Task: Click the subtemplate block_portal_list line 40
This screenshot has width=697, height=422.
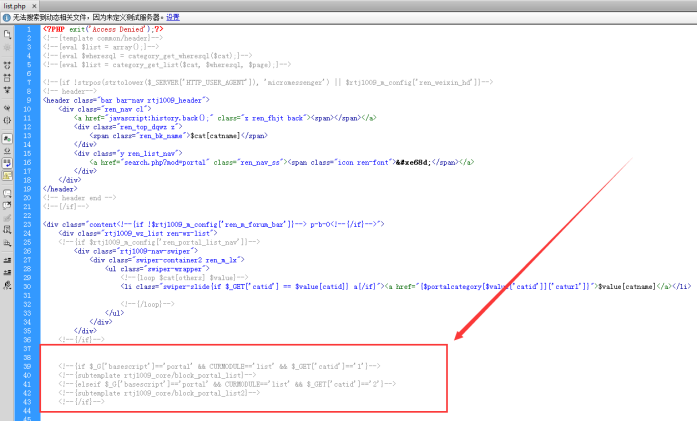Action: click(x=157, y=375)
